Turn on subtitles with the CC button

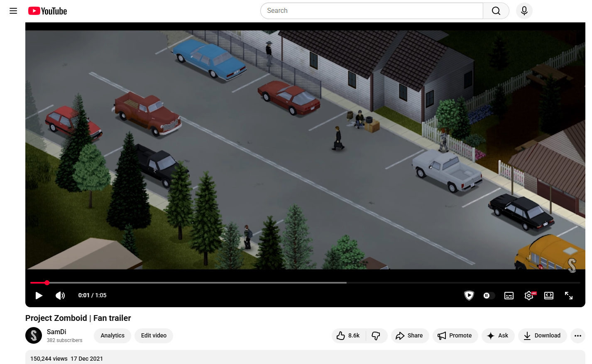[509, 295]
